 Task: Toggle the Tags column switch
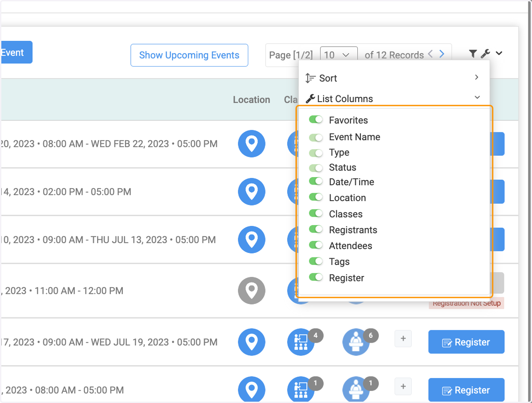[x=316, y=261]
